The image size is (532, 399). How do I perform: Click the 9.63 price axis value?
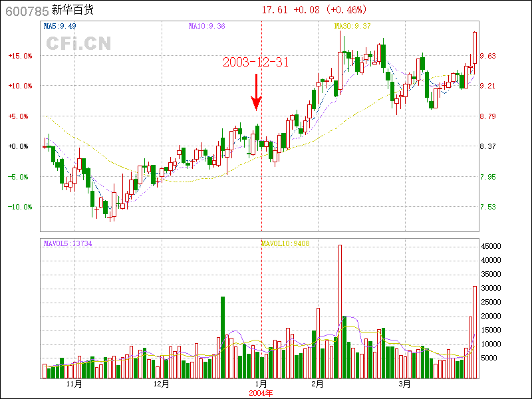click(487, 56)
